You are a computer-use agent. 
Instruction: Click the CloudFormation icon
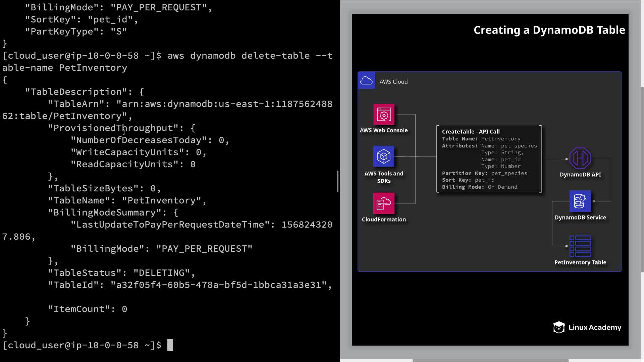(x=384, y=203)
